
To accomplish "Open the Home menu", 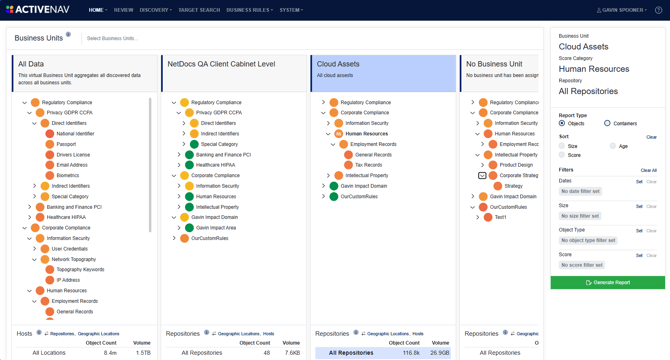I will [x=98, y=10].
